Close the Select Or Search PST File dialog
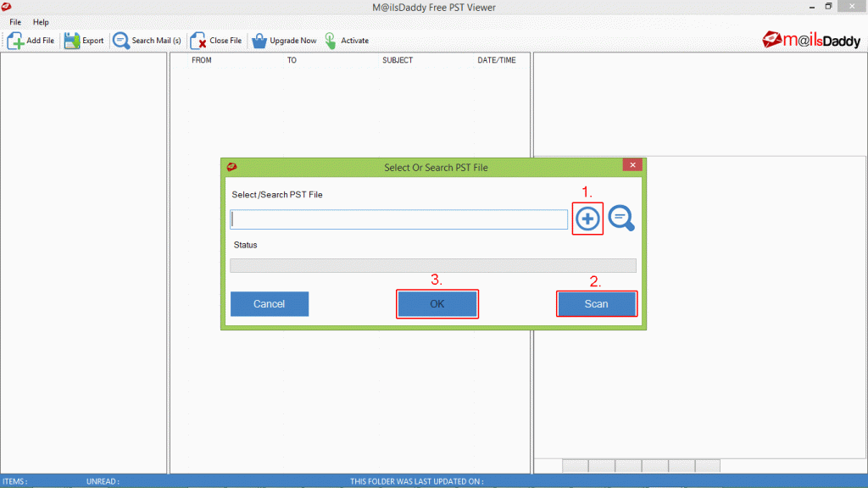The width and height of the screenshot is (868, 488). (632, 165)
